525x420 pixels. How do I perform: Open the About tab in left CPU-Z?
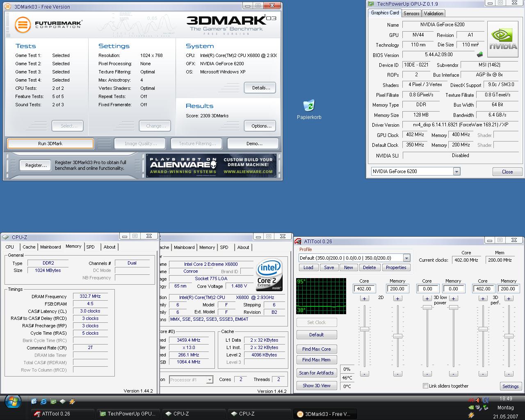coord(110,247)
